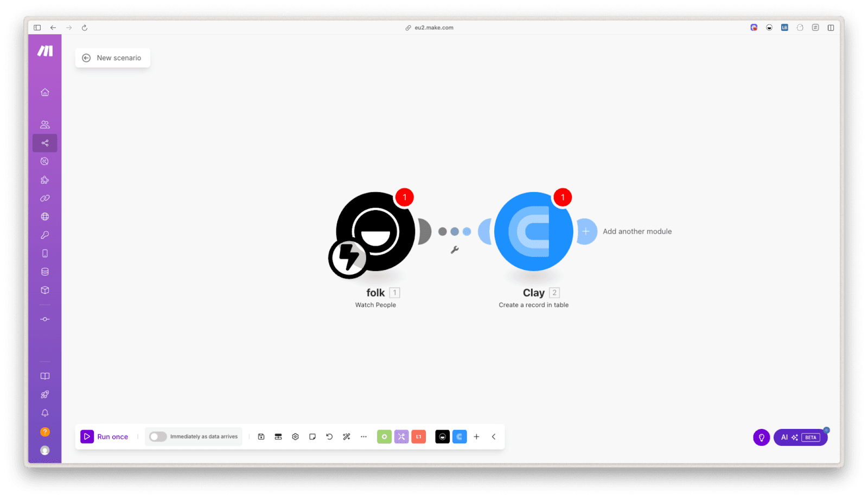
Task: Click the Clay module circle
Action: 533,231
